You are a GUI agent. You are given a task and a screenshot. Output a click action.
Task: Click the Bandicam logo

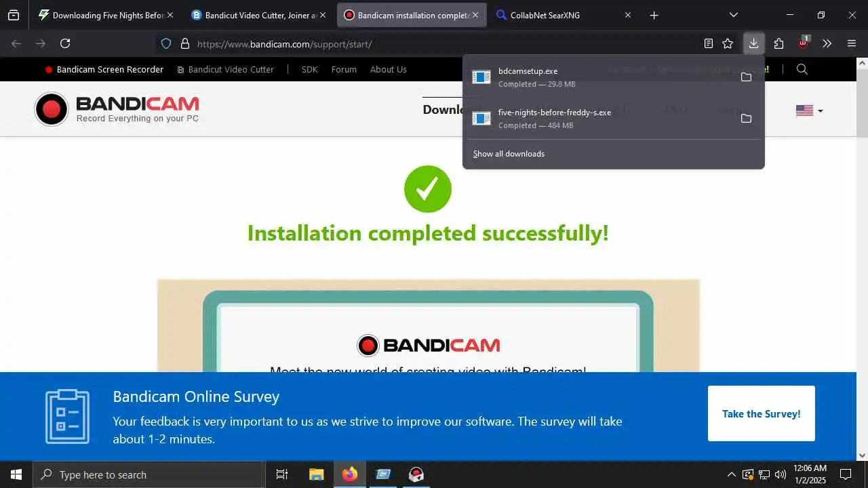pyautogui.click(x=117, y=109)
